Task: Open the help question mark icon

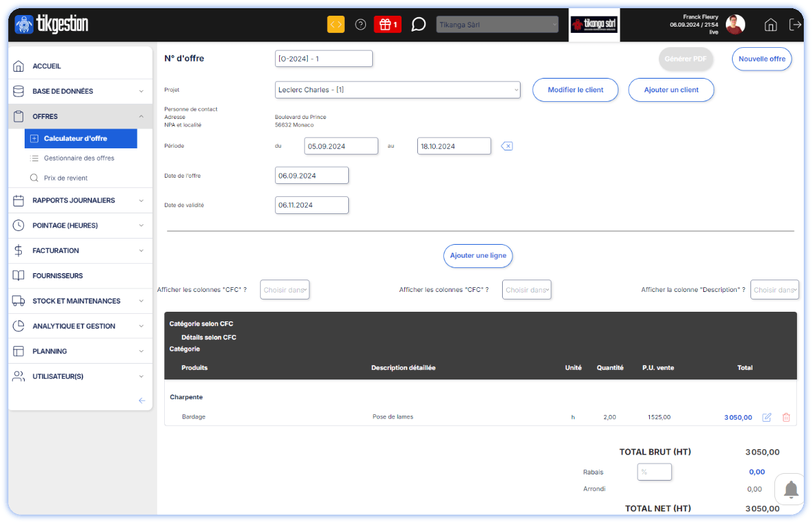Action: pos(361,25)
